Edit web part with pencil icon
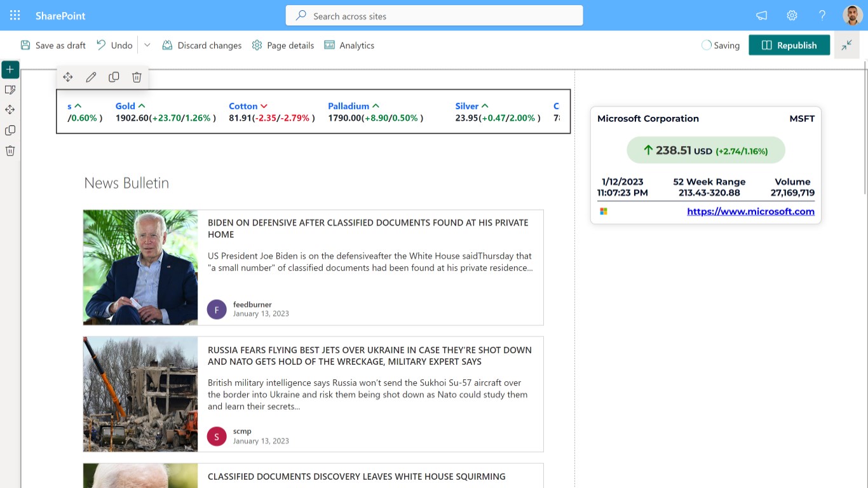This screenshot has width=868, height=488. [x=91, y=77]
